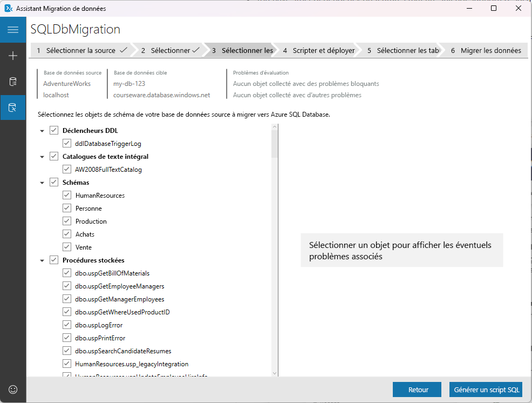The width and height of the screenshot is (532, 403).
Task: Select the database projects icon in sidebar
Action: (13, 81)
